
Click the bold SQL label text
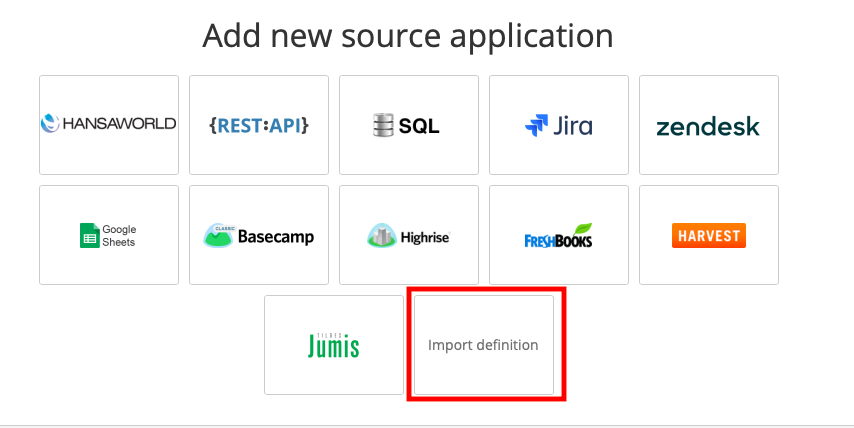click(x=419, y=126)
